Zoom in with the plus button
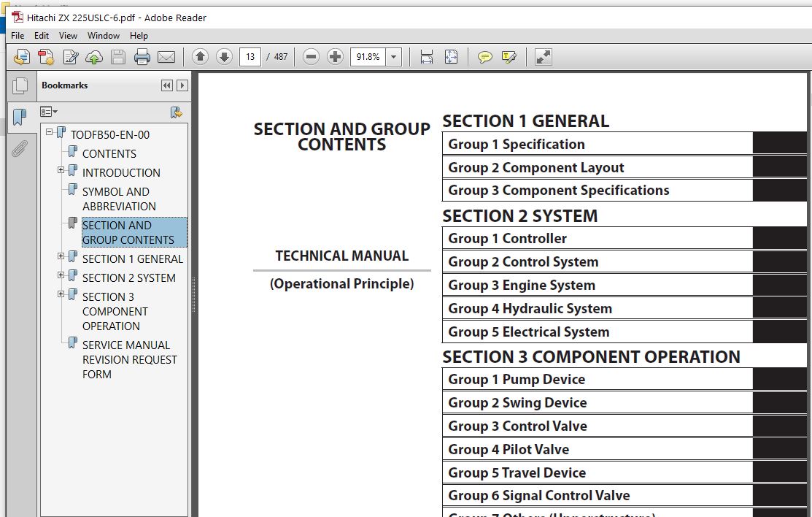This screenshot has width=812, height=517. (335, 56)
